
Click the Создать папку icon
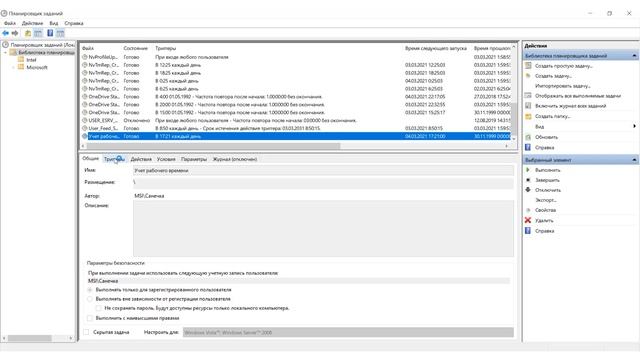point(528,116)
